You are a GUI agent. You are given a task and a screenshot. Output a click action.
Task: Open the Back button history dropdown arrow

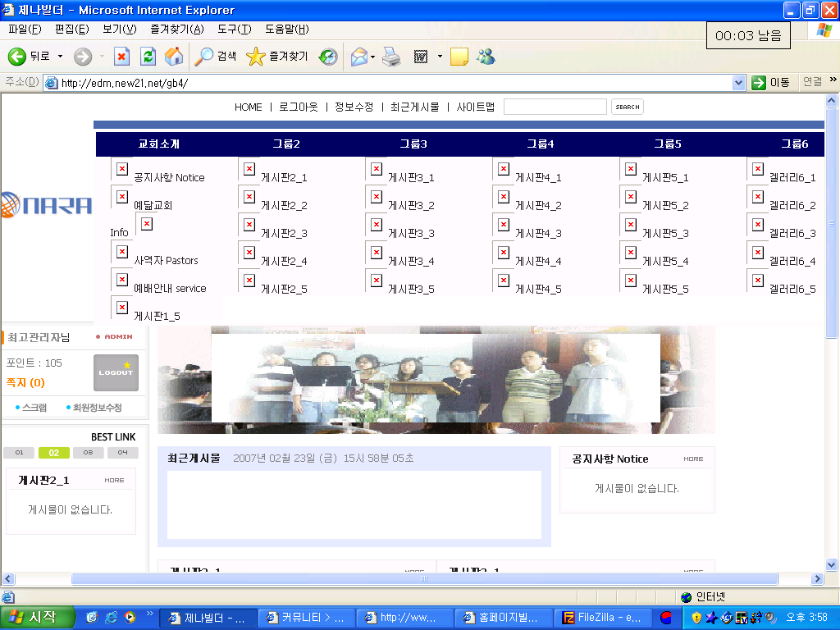[x=60, y=57]
